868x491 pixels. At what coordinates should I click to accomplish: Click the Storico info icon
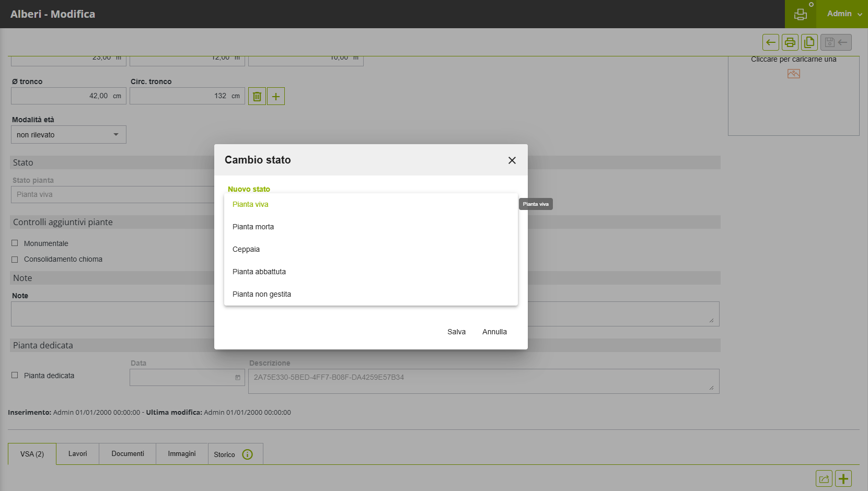tap(248, 454)
